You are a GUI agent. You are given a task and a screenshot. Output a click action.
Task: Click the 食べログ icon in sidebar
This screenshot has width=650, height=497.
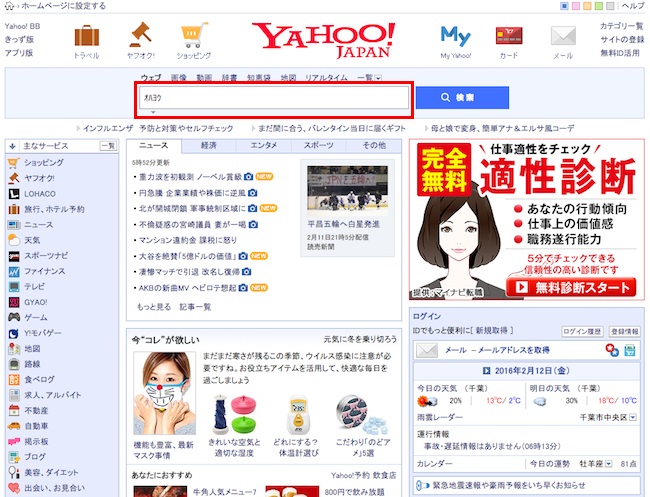click(x=14, y=380)
